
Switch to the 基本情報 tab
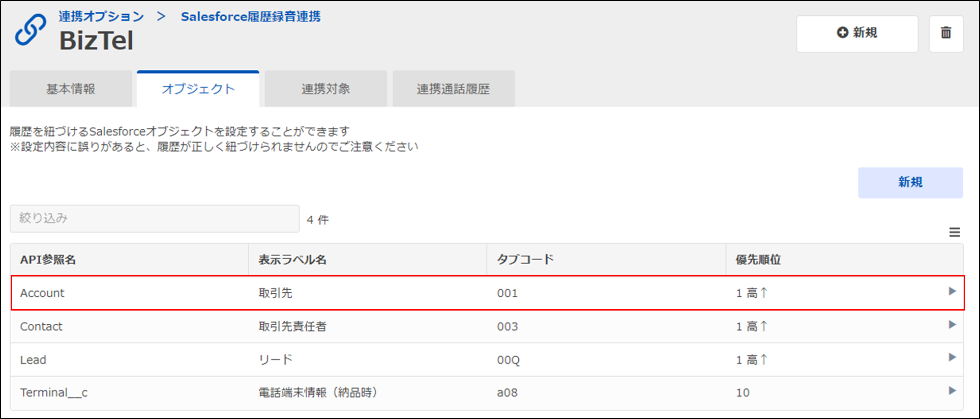[71, 89]
